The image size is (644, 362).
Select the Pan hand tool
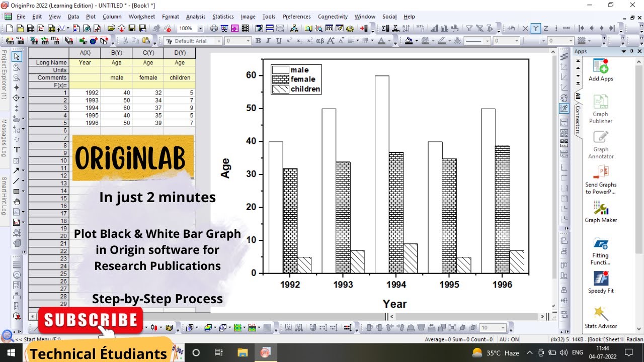pyautogui.click(x=17, y=202)
